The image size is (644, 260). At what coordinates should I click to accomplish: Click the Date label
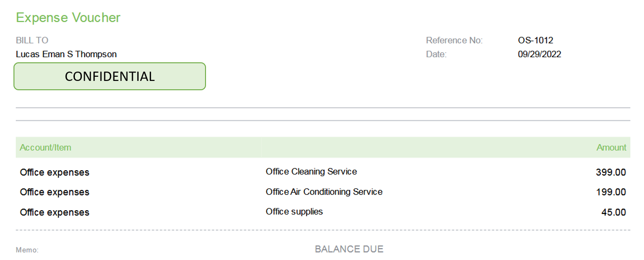[436, 54]
